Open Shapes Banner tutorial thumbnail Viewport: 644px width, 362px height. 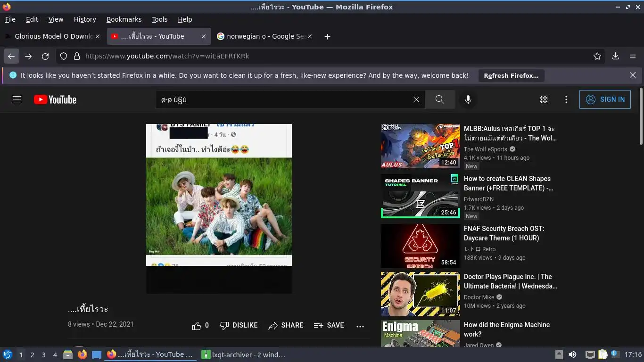coord(420,196)
